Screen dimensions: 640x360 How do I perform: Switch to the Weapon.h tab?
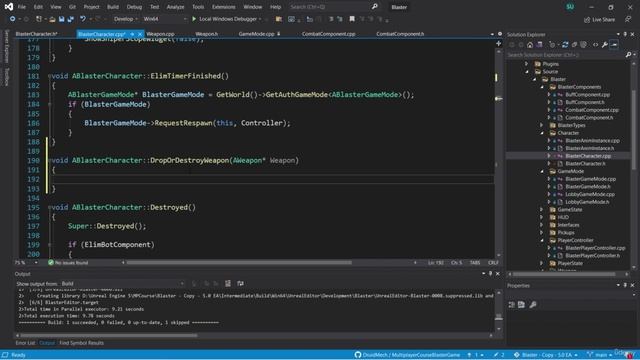[207, 34]
